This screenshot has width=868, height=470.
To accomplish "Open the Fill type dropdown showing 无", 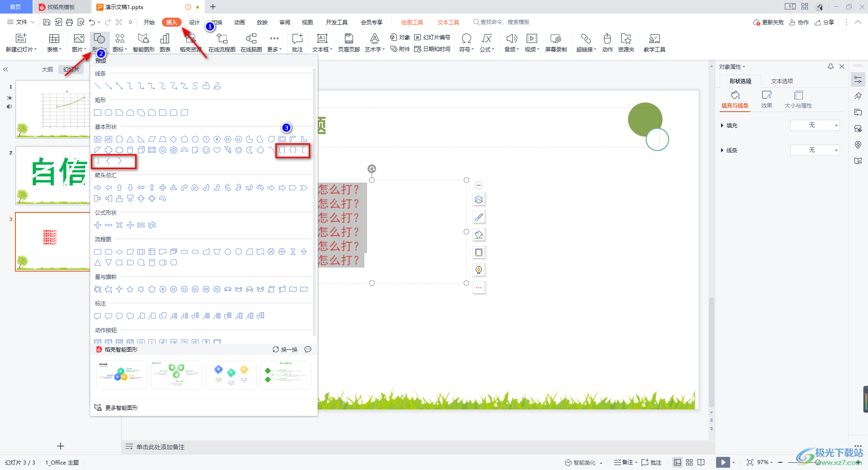I will coord(815,126).
